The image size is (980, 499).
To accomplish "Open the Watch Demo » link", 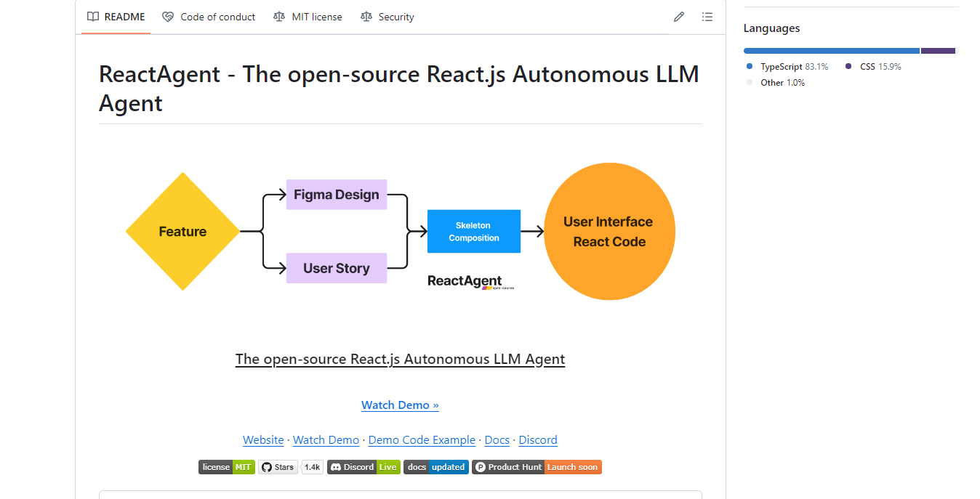I will click(400, 405).
